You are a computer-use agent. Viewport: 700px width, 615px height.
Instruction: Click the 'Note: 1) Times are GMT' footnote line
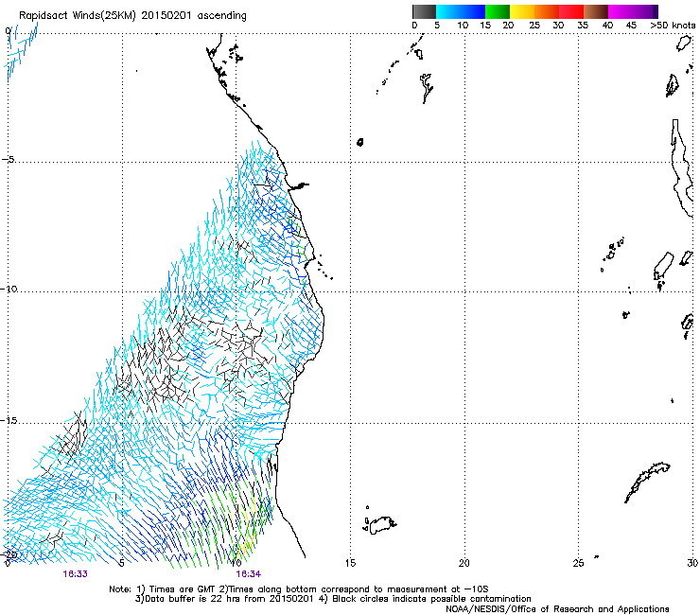299,589
